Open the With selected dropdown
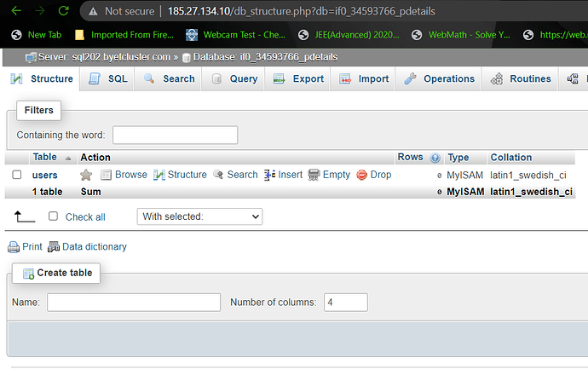588x375 pixels. [199, 216]
